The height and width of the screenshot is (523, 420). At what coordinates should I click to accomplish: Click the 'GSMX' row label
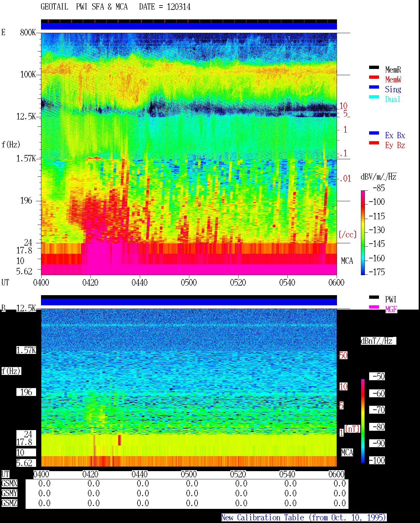[x=9, y=483]
